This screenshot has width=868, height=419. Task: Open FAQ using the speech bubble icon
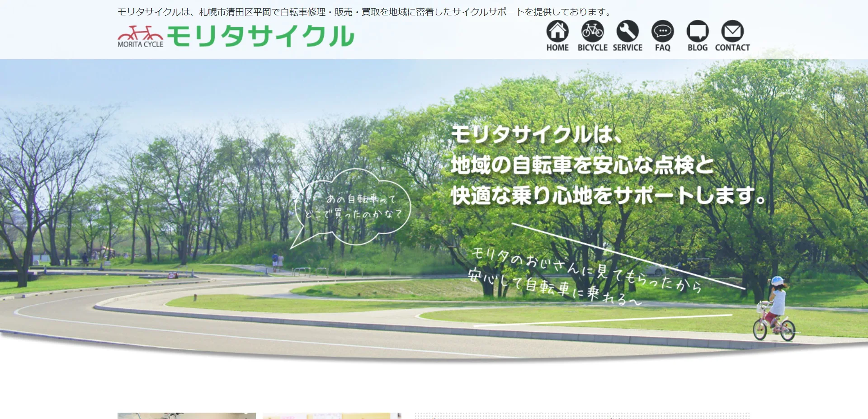(662, 31)
